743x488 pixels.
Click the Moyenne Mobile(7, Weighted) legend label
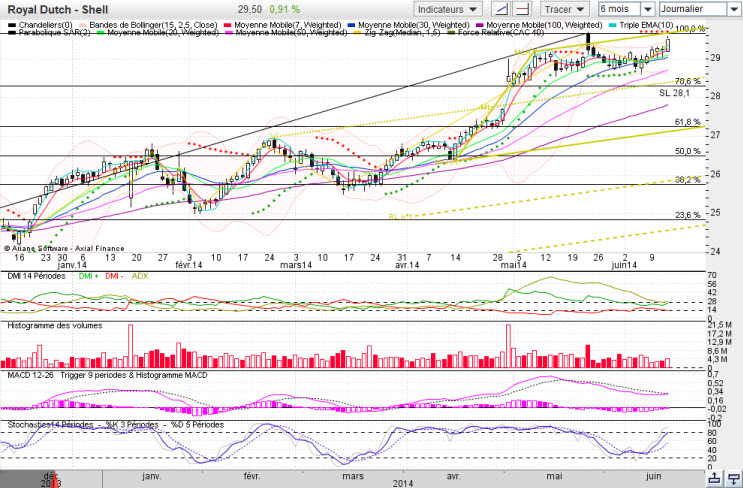click(x=288, y=25)
